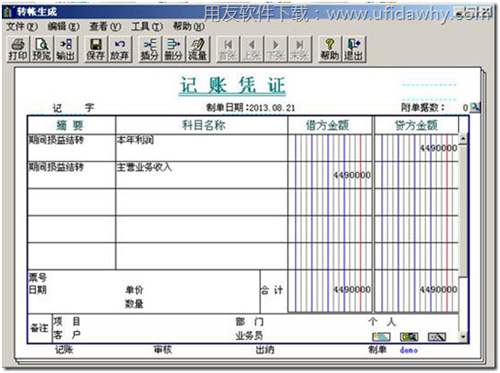Go to first voucher with 首张 icon
The image size is (500, 373).
(x=228, y=49)
